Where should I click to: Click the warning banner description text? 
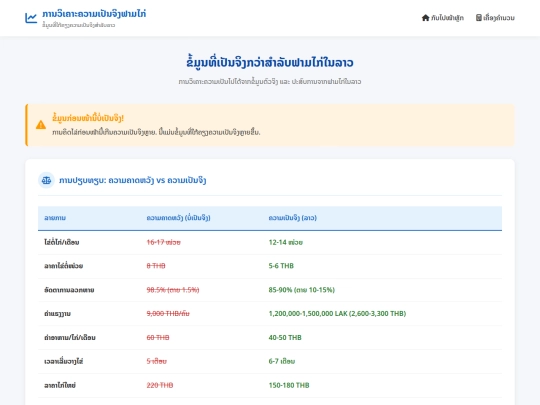coord(156,132)
